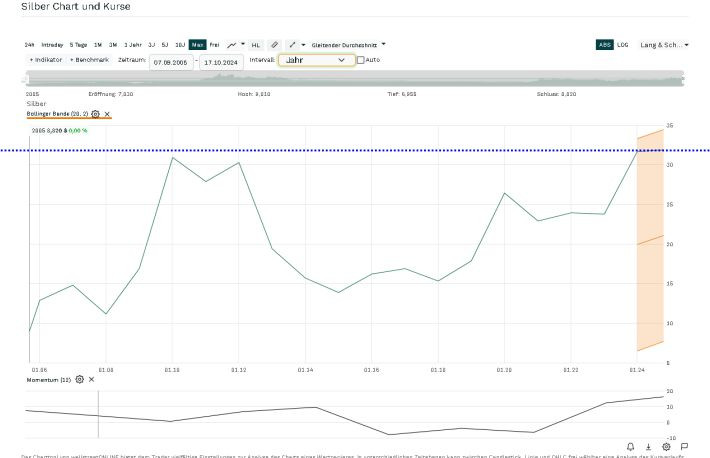
Task: Select the 1 Jahr time range
Action: (133, 45)
